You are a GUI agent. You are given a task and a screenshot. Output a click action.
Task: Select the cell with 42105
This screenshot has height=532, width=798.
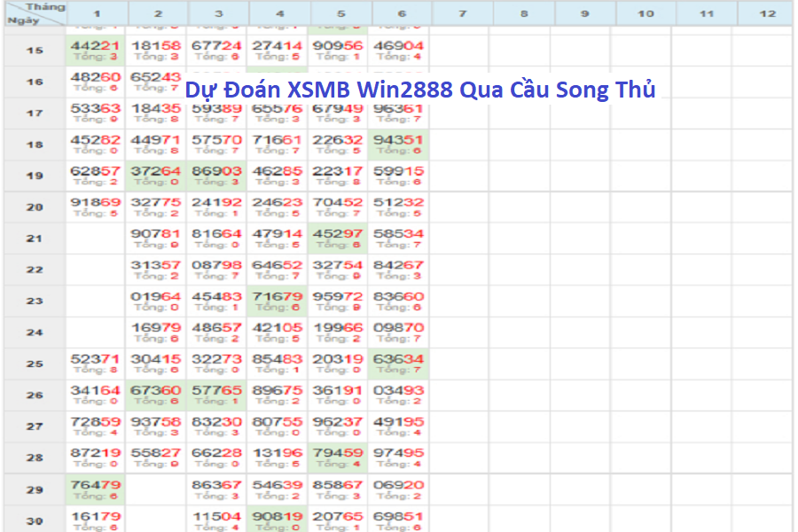point(277,332)
